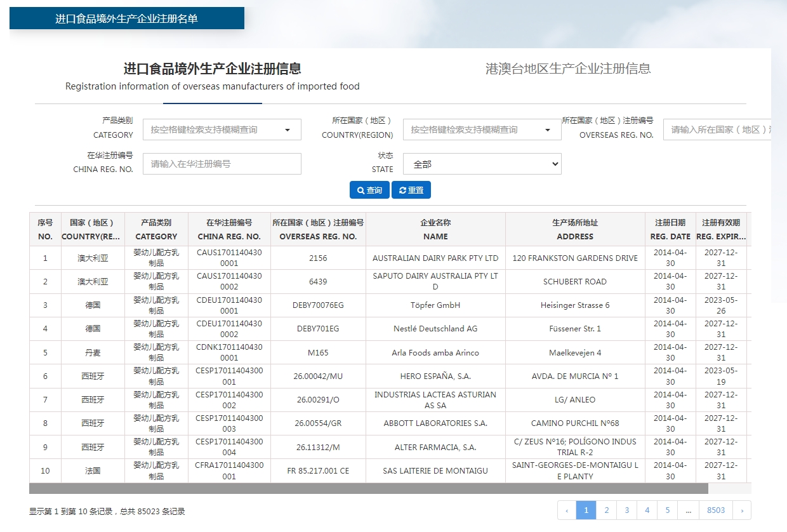
Task: Go to page 4 of results
Action: click(x=647, y=510)
